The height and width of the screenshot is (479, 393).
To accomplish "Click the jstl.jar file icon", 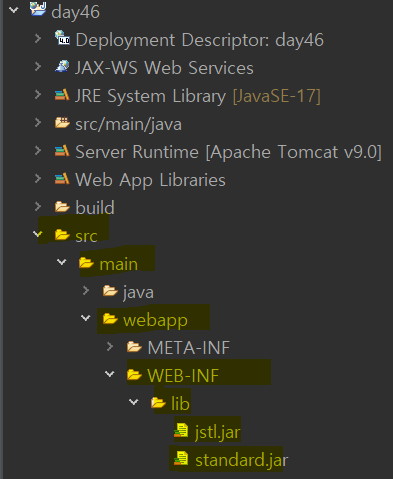I will (x=181, y=430).
